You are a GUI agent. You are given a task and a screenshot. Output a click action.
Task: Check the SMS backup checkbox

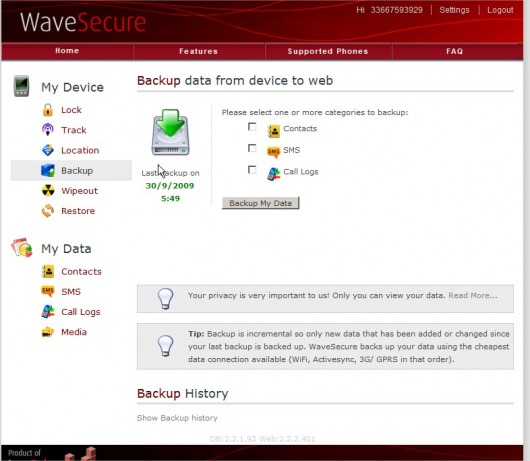point(252,148)
